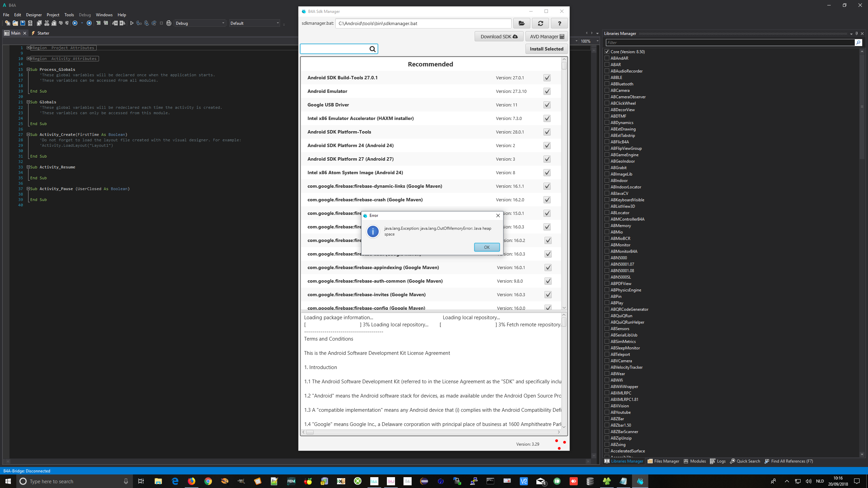Click the Navigate Backward blue arrow
Viewport: 868px width, 488px height.
coord(75,23)
